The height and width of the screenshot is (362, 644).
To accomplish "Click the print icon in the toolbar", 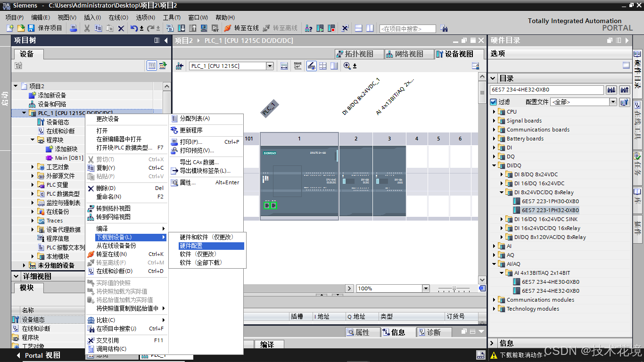I will (73, 28).
